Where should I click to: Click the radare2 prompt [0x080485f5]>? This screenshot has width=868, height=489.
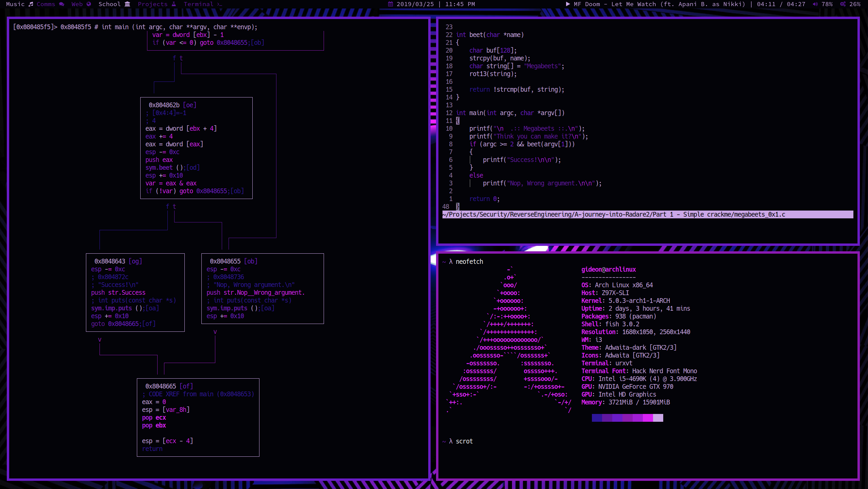(35, 27)
